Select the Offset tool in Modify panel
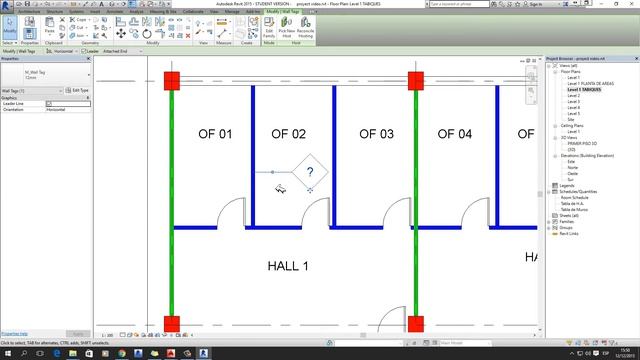Image resolution: width=640 pixels, height=360 pixels. click(x=134, y=21)
